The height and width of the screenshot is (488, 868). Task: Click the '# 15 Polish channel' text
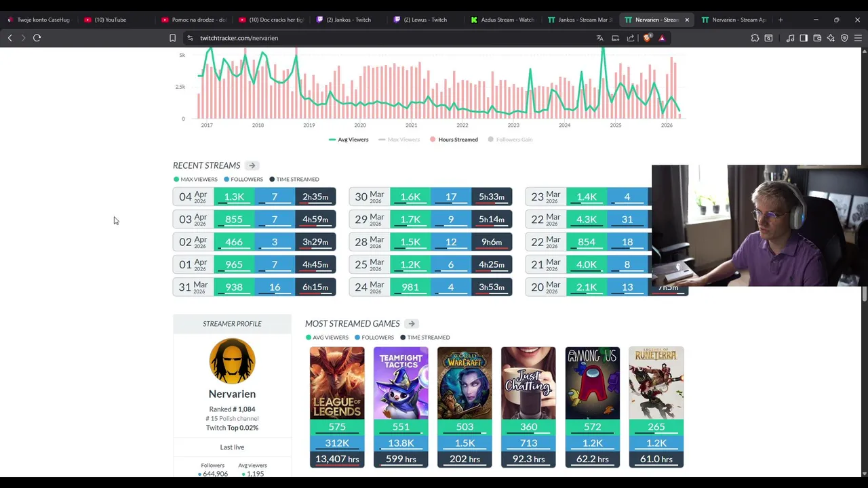232,418
